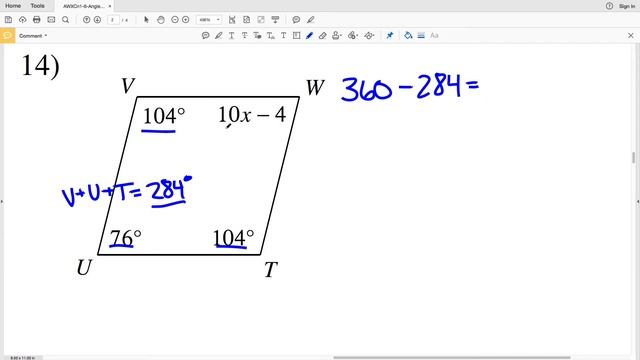This screenshot has height=360, width=640.
Task: Click the help question mark icon
Action: pos(609,6)
